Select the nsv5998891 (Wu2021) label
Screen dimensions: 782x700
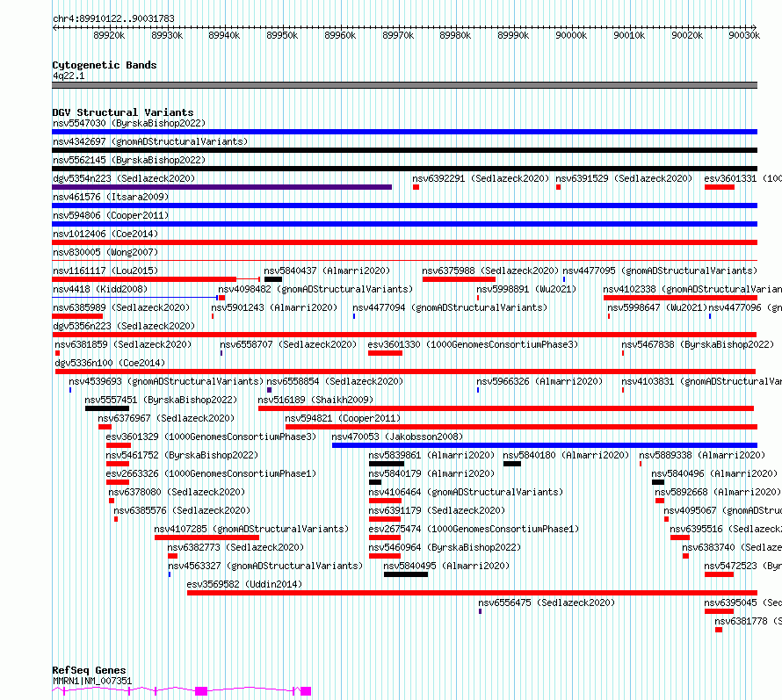[x=526, y=289]
